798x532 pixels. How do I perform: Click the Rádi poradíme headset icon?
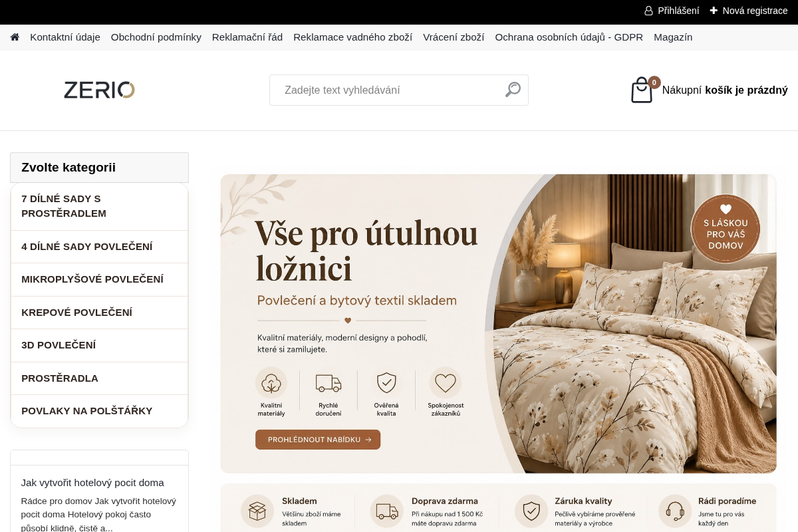675,511
